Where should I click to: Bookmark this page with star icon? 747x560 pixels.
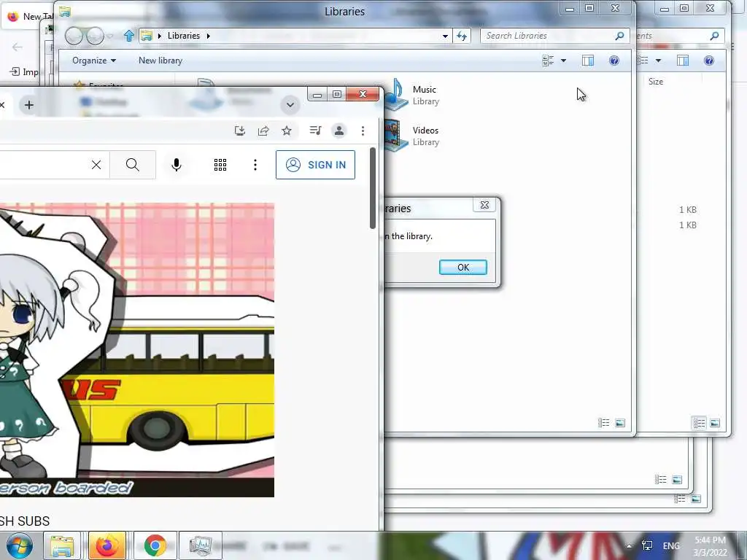286,131
